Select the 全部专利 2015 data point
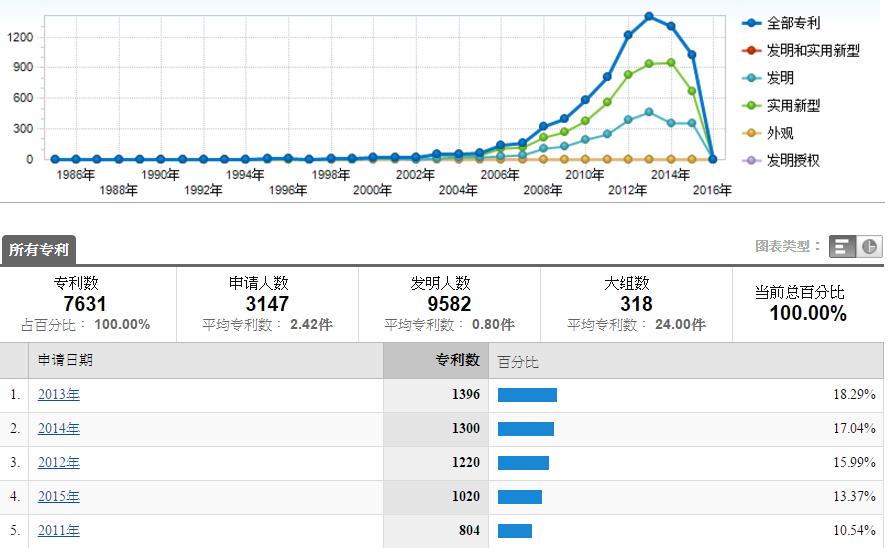Image resolution: width=889 pixels, height=548 pixels. point(692,55)
